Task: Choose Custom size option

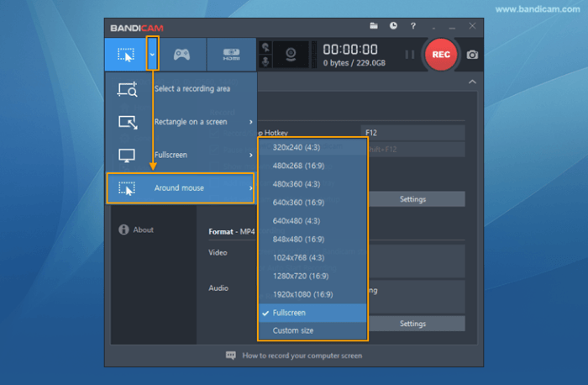Action: pyautogui.click(x=312, y=330)
